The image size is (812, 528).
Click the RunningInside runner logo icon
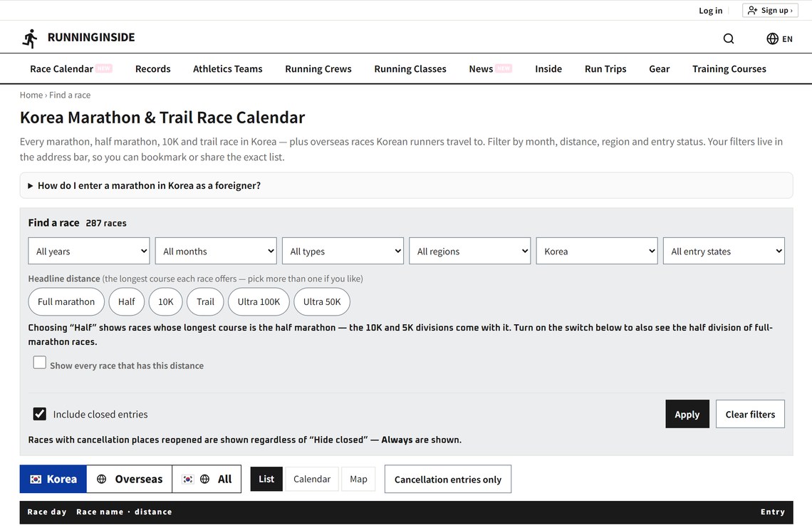(x=30, y=38)
